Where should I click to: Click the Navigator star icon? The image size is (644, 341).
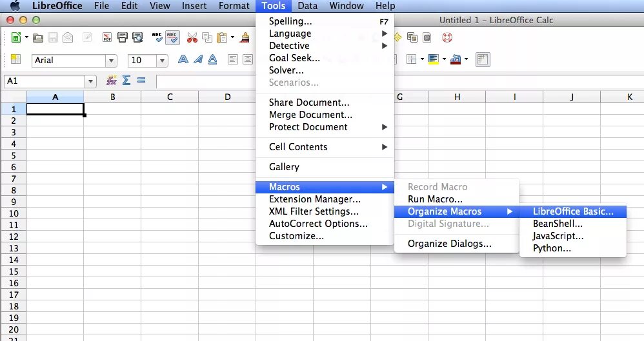click(397, 37)
